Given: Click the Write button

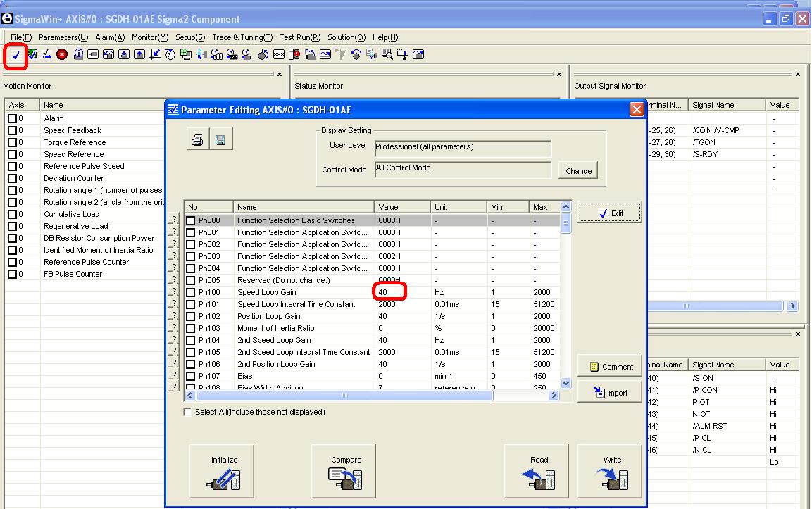Looking at the screenshot, I should pos(610,471).
